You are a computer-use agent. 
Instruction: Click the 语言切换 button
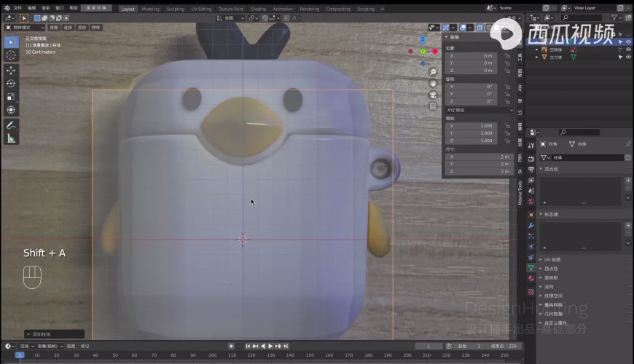(x=96, y=8)
